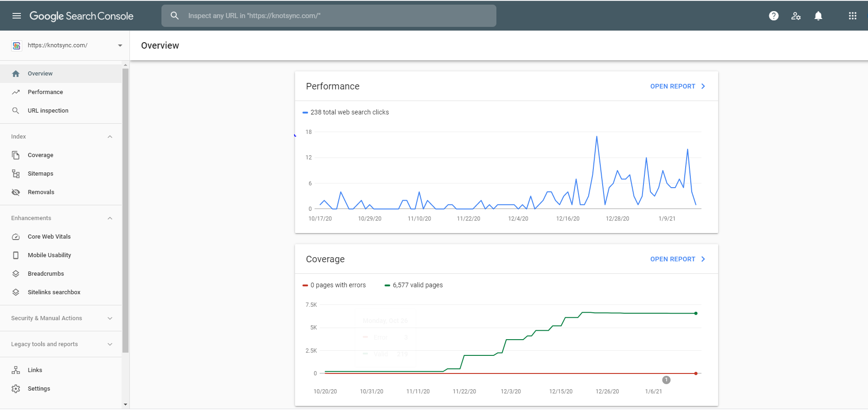Click the annotation marker on Coverage chart
Image resolution: width=868 pixels, height=411 pixels.
[666, 380]
